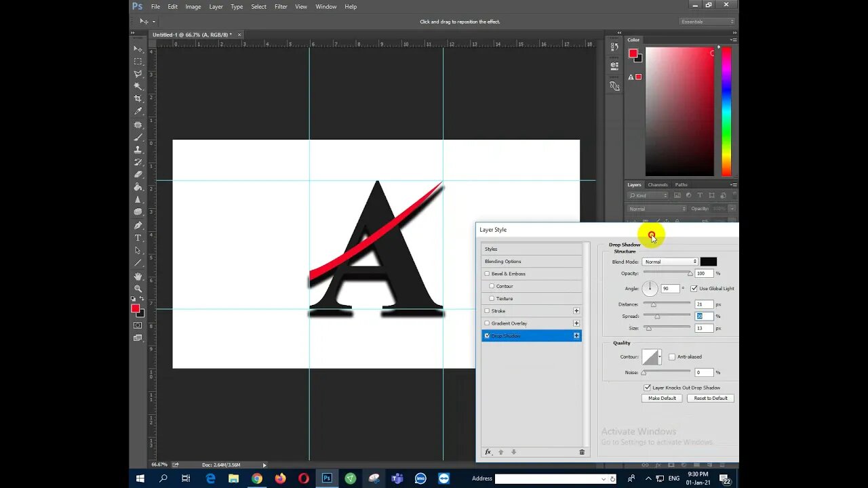Select the Polygonal Lasso tool
The width and height of the screenshot is (868, 488).
(138, 74)
